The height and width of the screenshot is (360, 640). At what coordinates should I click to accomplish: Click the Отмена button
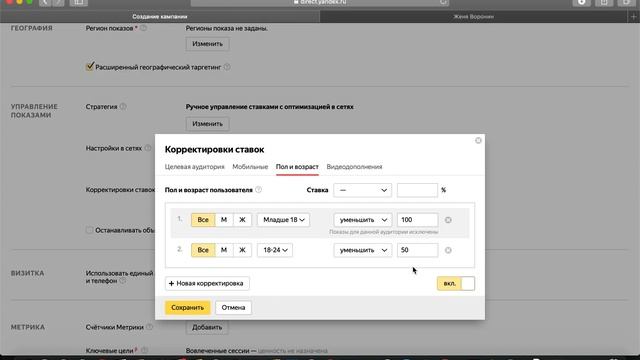233,307
